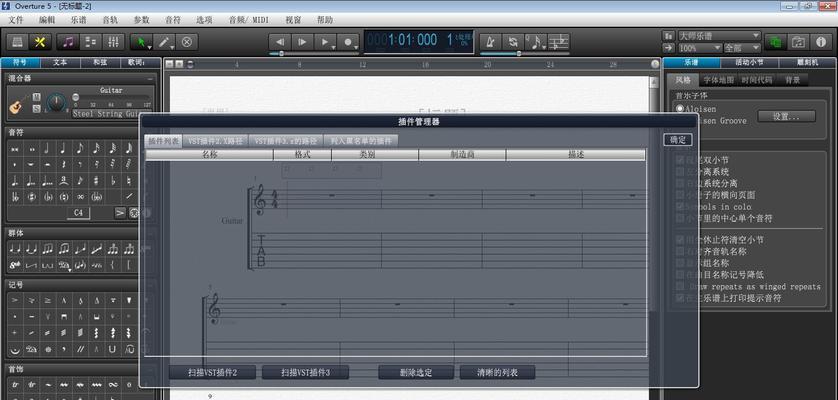The image size is (838, 400).
Task: Select the eraser circle-X tool
Action: point(187,42)
